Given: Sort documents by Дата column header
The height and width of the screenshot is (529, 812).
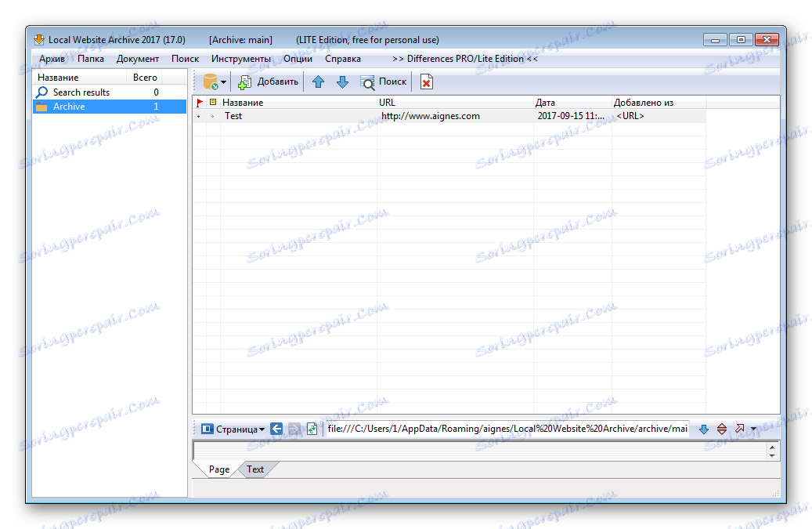Looking at the screenshot, I should (x=572, y=103).
